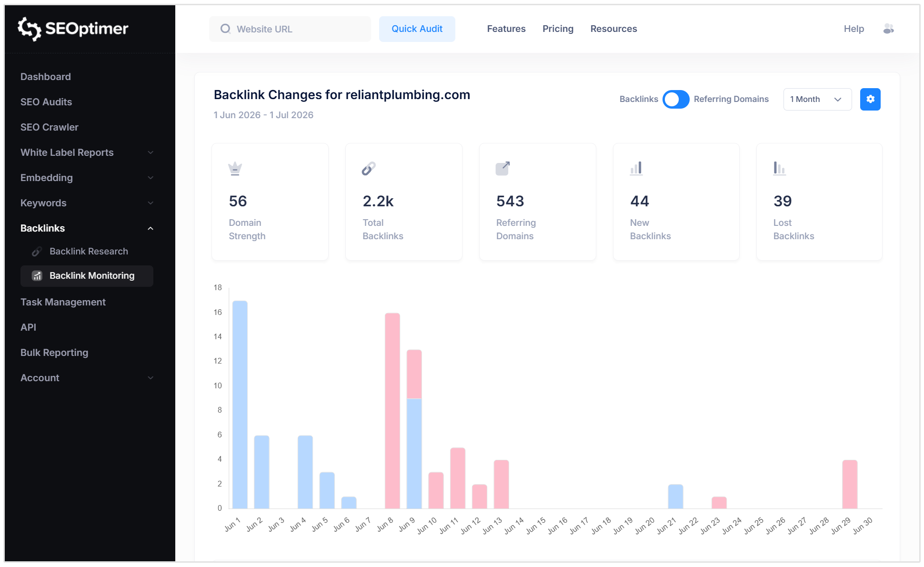Toggle Backlinks / Referring Domains switch
This screenshot has width=924, height=567.
676,99
